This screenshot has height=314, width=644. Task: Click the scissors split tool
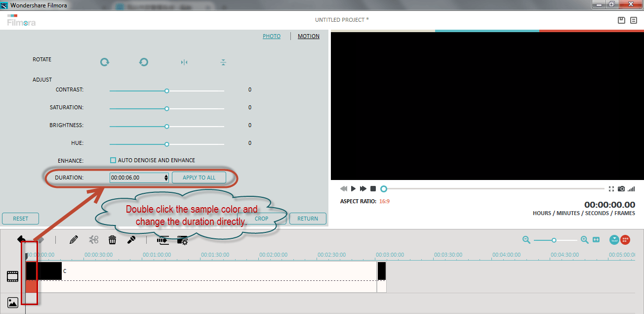coord(93,240)
